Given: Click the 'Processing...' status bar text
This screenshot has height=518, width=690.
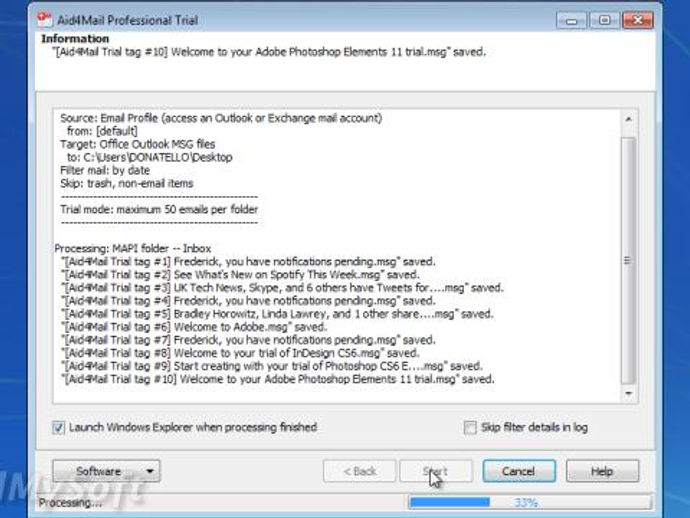Looking at the screenshot, I should pyautogui.click(x=70, y=503).
